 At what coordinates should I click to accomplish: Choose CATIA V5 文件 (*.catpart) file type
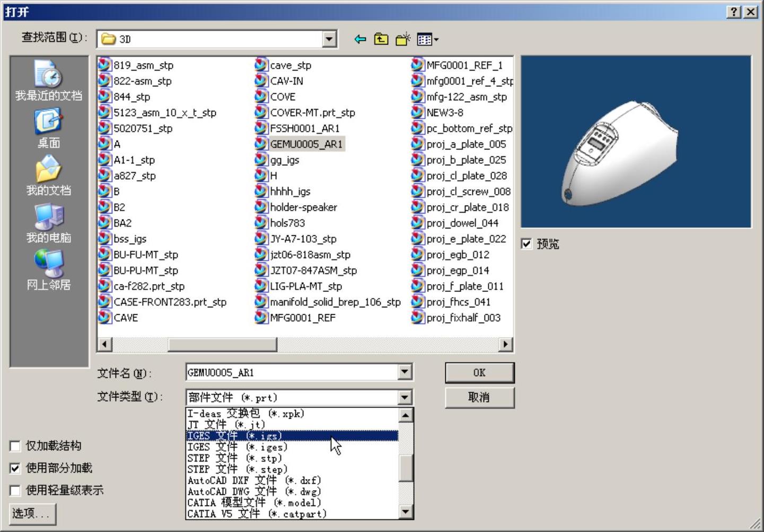click(x=292, y=513)
